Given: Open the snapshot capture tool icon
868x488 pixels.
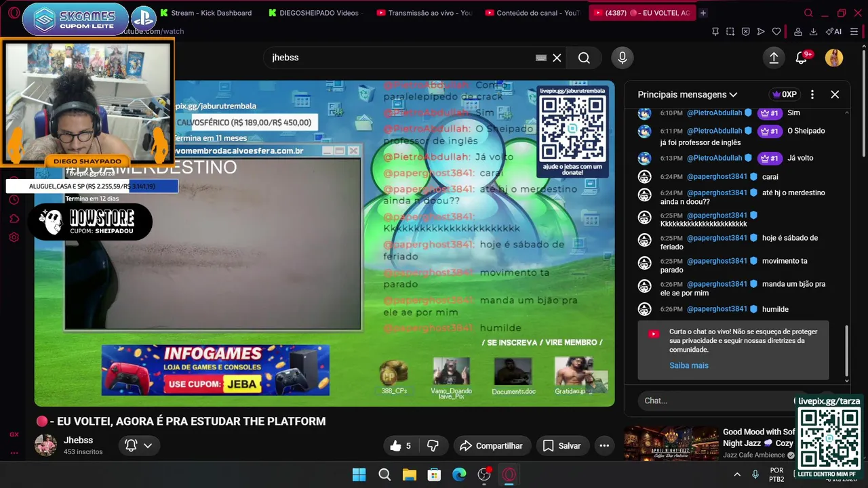Looking at the screenshot, I should (730, 31).
